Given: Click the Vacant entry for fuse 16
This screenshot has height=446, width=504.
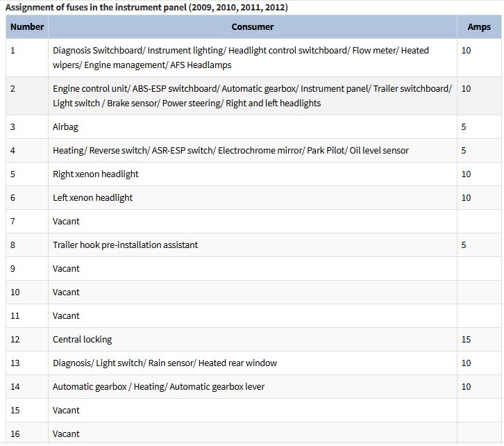Looking at the screenshot, I should 66,433.
